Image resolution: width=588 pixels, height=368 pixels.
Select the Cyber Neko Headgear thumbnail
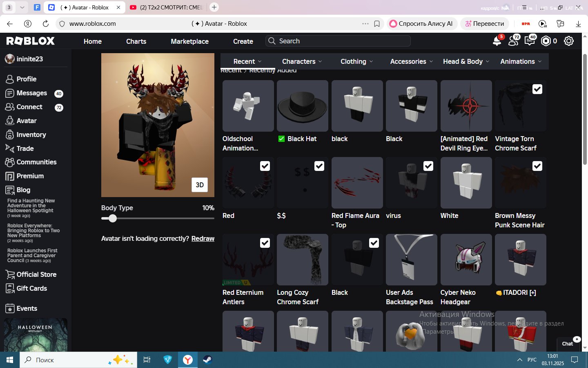(x=466, y=260)
